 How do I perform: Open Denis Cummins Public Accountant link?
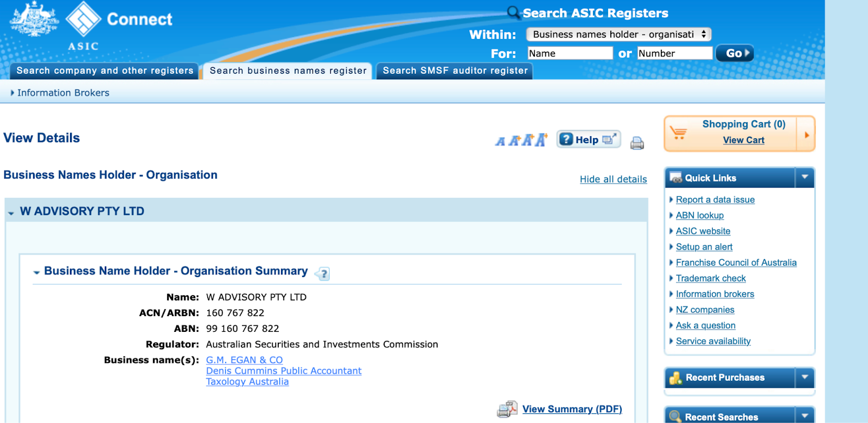pos(284,371)
